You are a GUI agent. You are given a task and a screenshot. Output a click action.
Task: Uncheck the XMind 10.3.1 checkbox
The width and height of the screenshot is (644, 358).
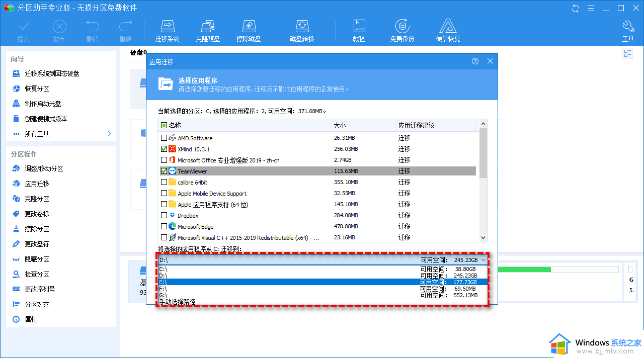[164, 149]
